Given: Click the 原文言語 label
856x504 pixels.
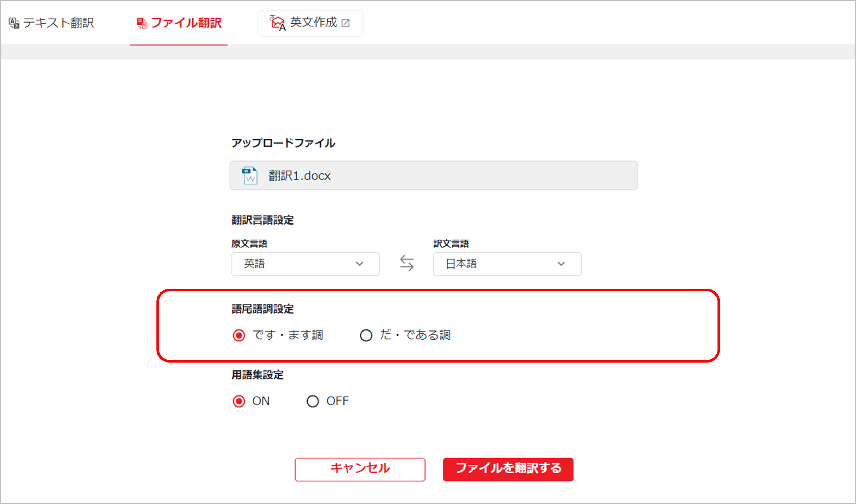Looking at the screenshot, I should click(249, 244).
